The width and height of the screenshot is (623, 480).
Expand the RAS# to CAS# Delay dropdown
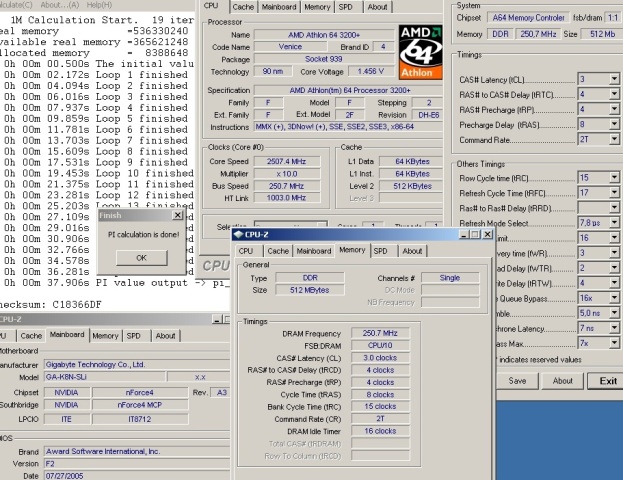pos(614,94)
